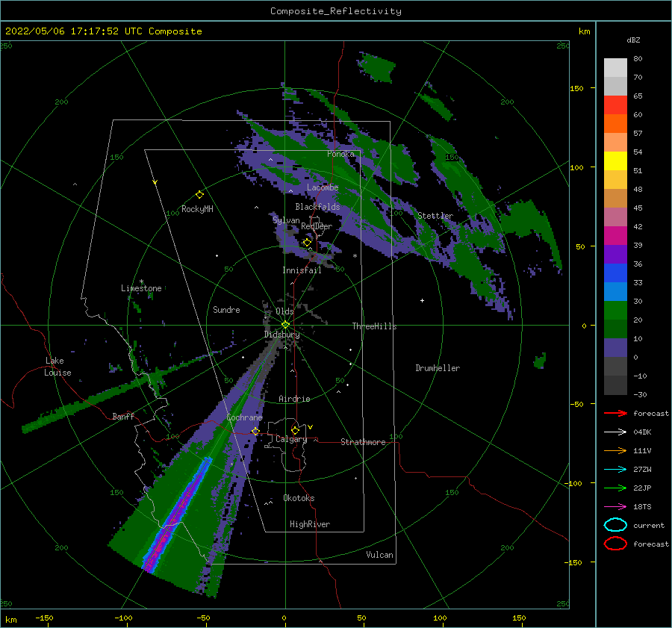Click the yellow V marker right of Calgary's diamond
The image size is (672, 628).
pos(311,427)
